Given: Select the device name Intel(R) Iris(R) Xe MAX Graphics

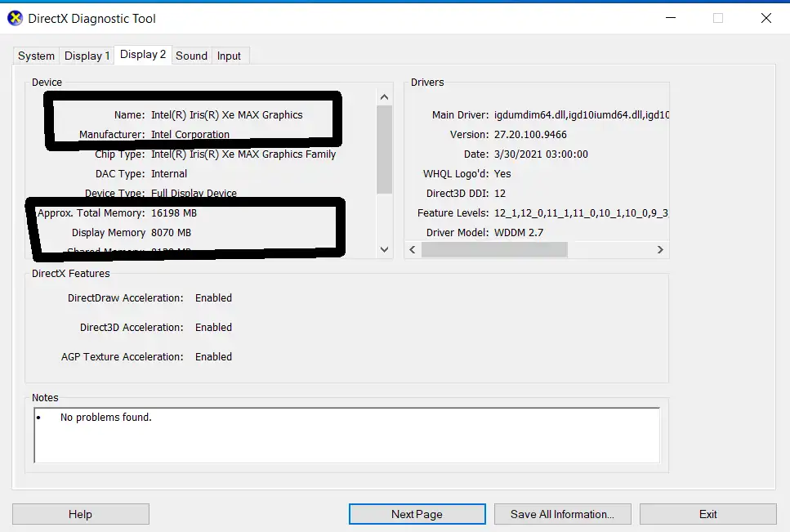Looking at the screenshot, I should pyautogui.click(x=227, y=115).
